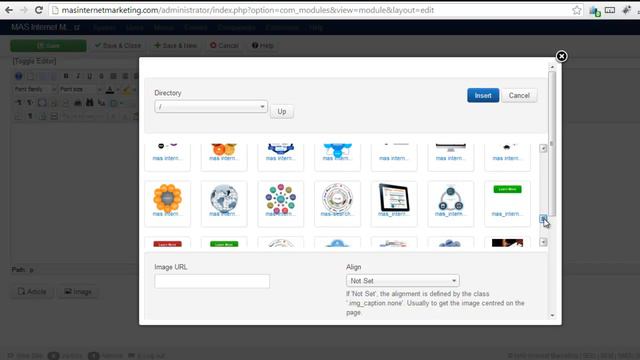Click the [Toggle Editor] link
Viewport: 640px width, 360px height.
pos(34,61)
